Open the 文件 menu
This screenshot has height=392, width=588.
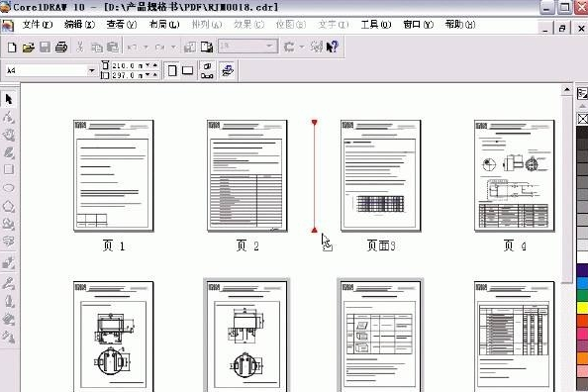pos(38,25)
